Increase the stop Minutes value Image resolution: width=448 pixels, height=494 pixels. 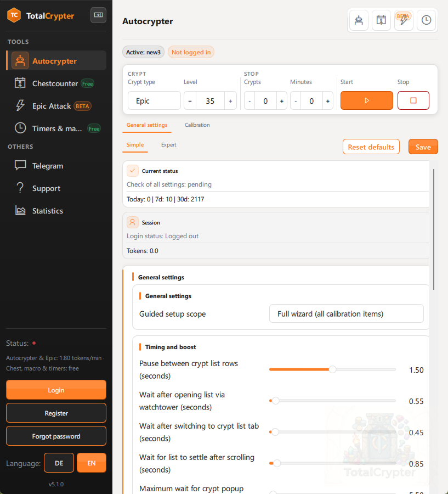(328, 101)
